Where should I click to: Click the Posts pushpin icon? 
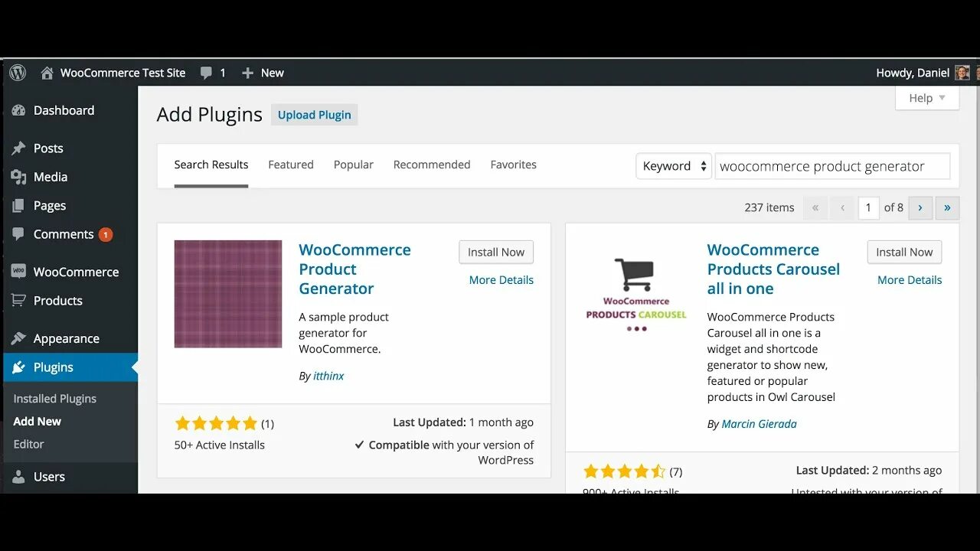tap(18, 148)
